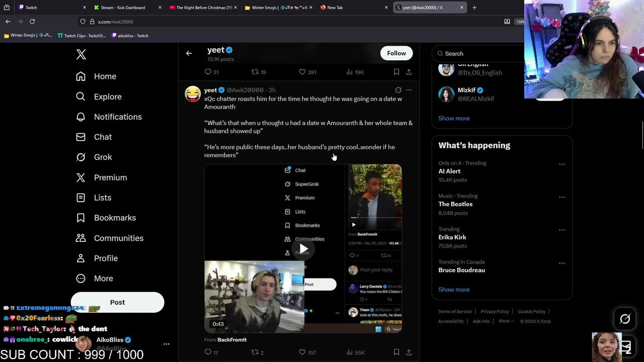This screenshot has width=644, height=362.
Task: Like the post with 157 likes
Action: click(x=302, y=352)
